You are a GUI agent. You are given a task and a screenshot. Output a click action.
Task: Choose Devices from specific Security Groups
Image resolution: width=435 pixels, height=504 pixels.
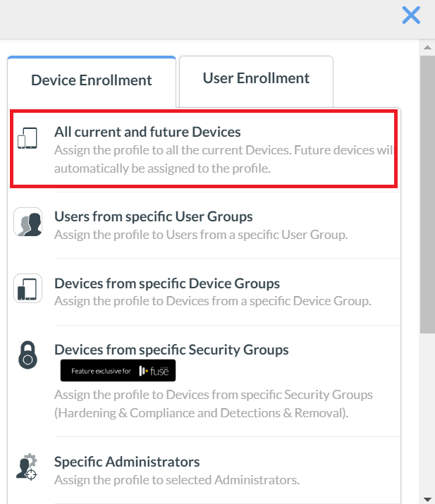click(x=171, y=350)
